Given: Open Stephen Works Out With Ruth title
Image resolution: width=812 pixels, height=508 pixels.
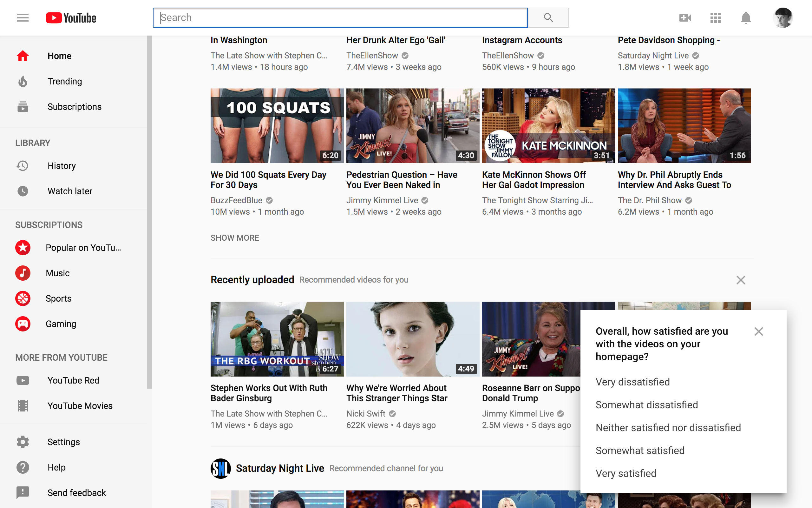Looking at the screenshot, I should click(269, 393).
